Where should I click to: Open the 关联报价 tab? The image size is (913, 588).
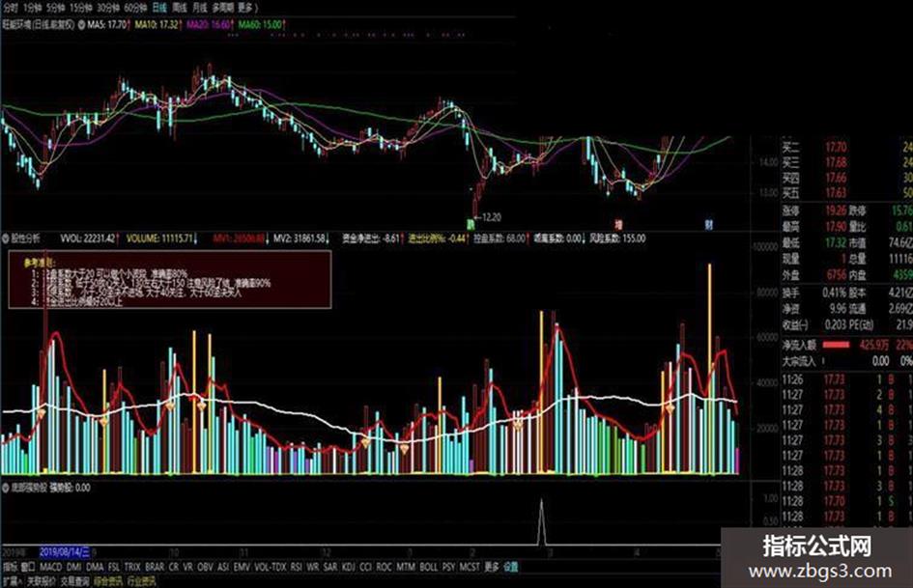(42, 580)
